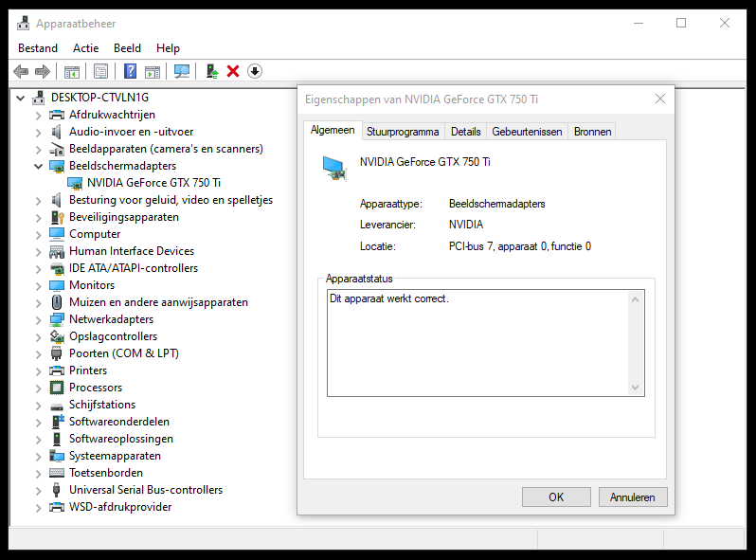
Task: Click the Beeldapparaten camera icon
Action: (x=57, y=149)
